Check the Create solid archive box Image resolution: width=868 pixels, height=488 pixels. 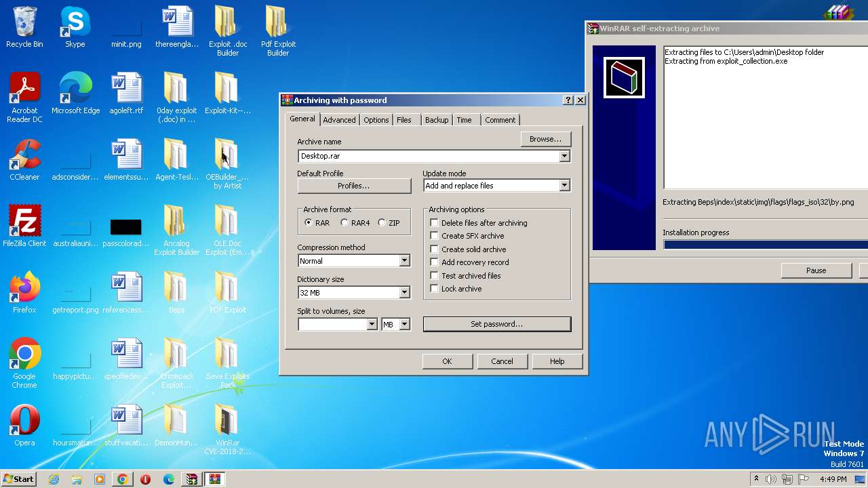pyautogui.click(x=434, y=249)
